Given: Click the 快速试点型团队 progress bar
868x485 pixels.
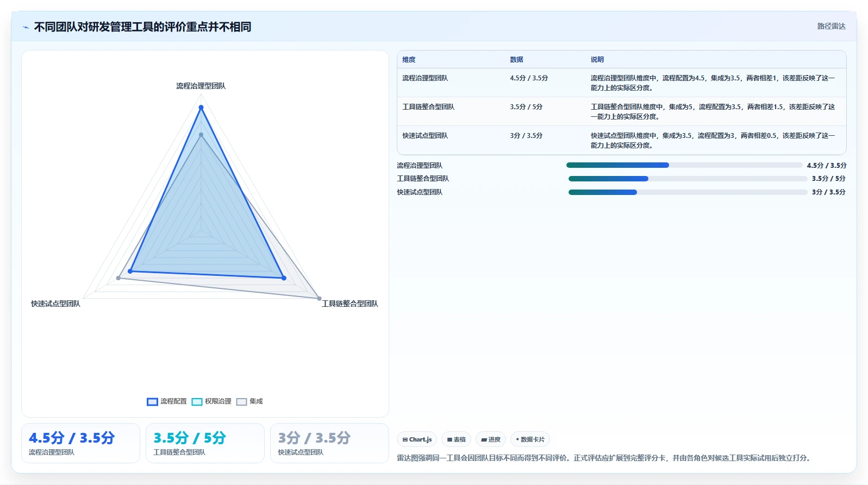Looking at the screenshot, I should (688, 192).
